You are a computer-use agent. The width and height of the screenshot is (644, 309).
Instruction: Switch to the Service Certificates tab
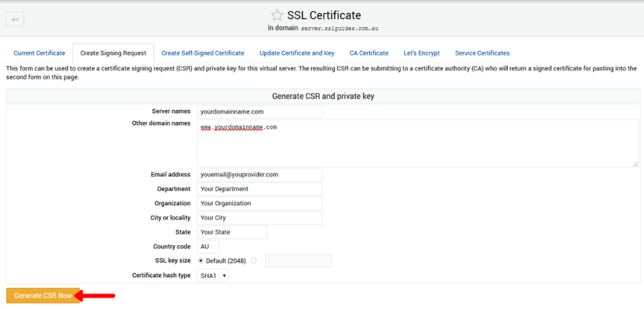coord(482,53)
